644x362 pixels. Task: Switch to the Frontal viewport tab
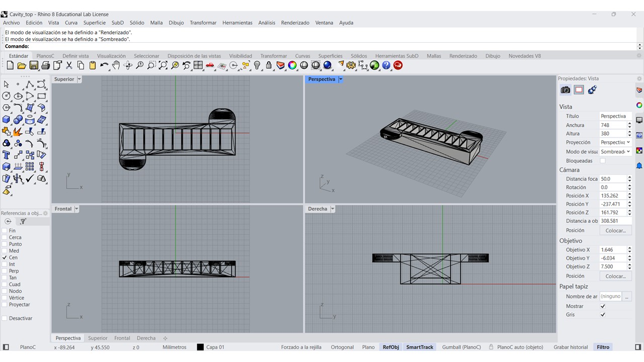[x=122, y=338]
